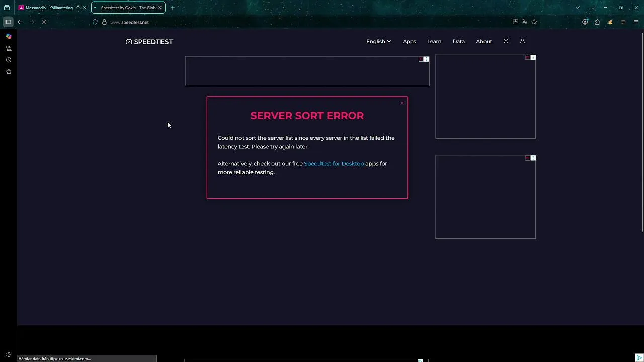Open the history clock sidebar icon
The height and width of the screenshot is (362, 644).
[x=9, y=60]
